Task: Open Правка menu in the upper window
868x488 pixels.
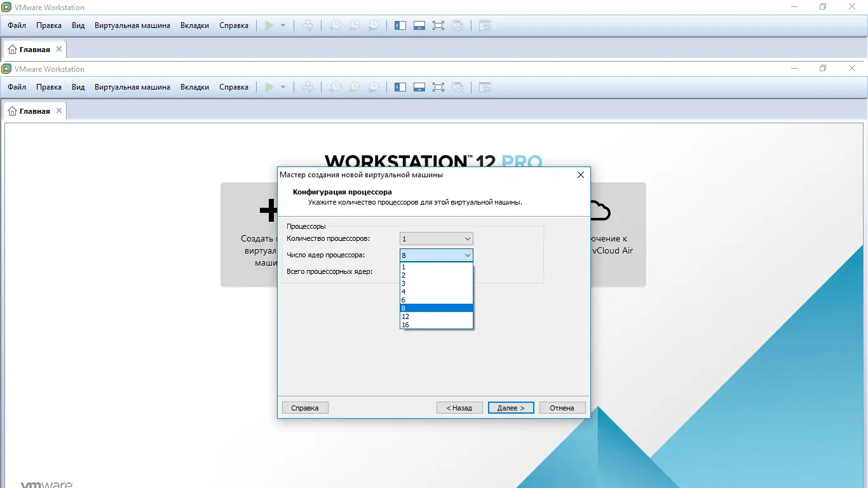Action: pos(49,25)
